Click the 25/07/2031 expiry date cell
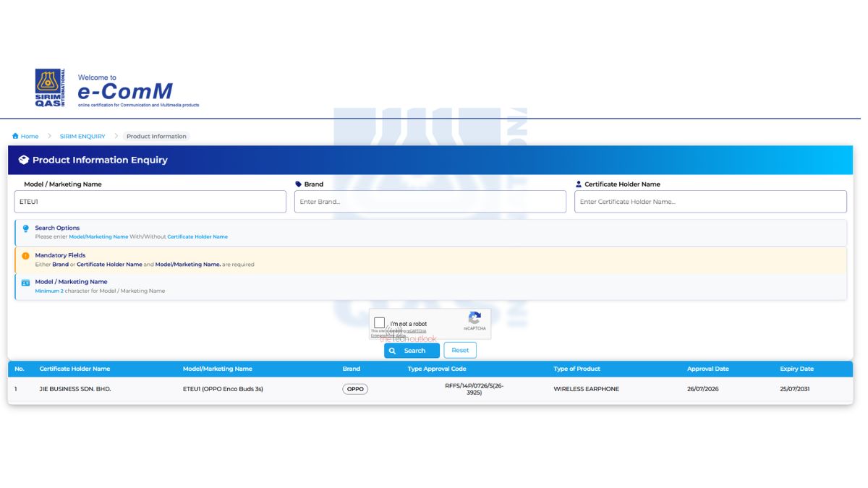 795,389
